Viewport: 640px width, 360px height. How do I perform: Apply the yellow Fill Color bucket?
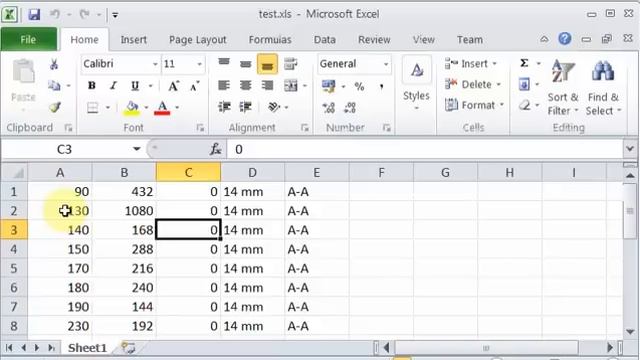coord(131,108)
